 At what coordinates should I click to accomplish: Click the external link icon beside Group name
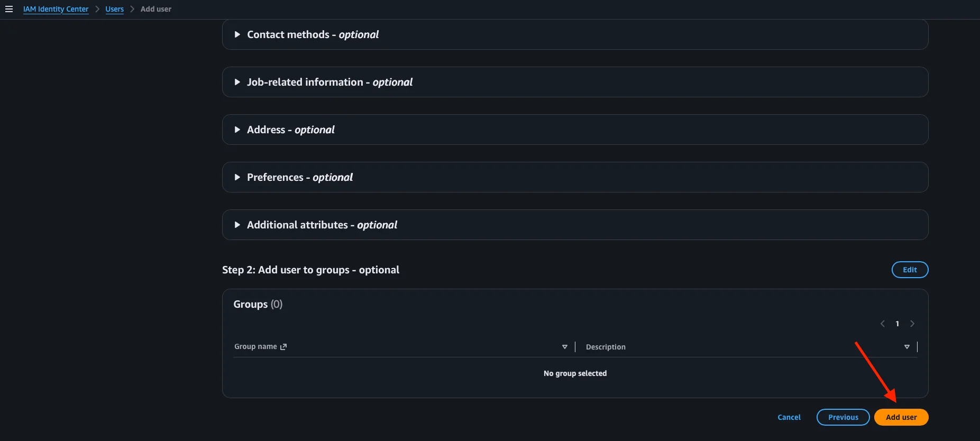click(283, 347)
